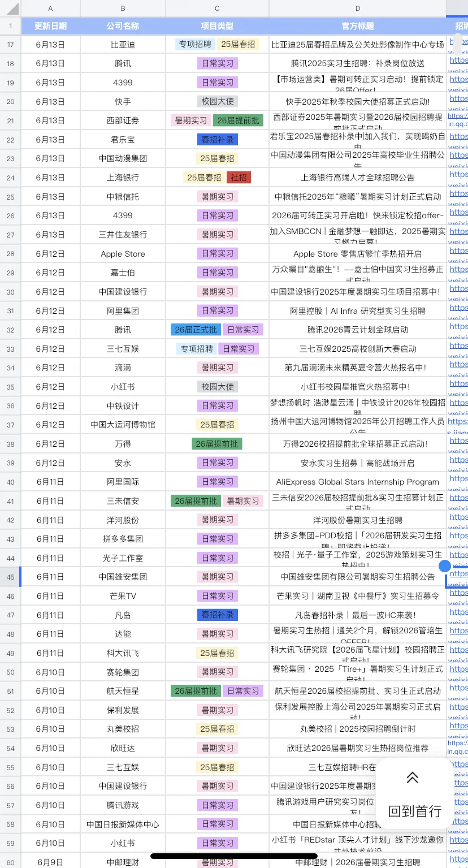Click Apple Store 零售店繁忙季热招开启 title
468x868 pixels.
click(358, 254)
